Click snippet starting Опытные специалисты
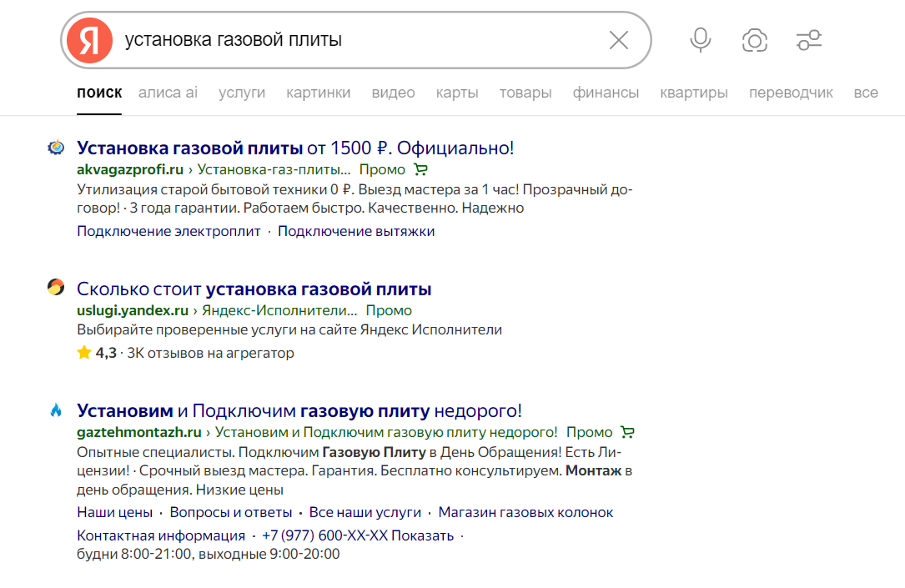Screen dimensions: 905x588 coord(354,471)
